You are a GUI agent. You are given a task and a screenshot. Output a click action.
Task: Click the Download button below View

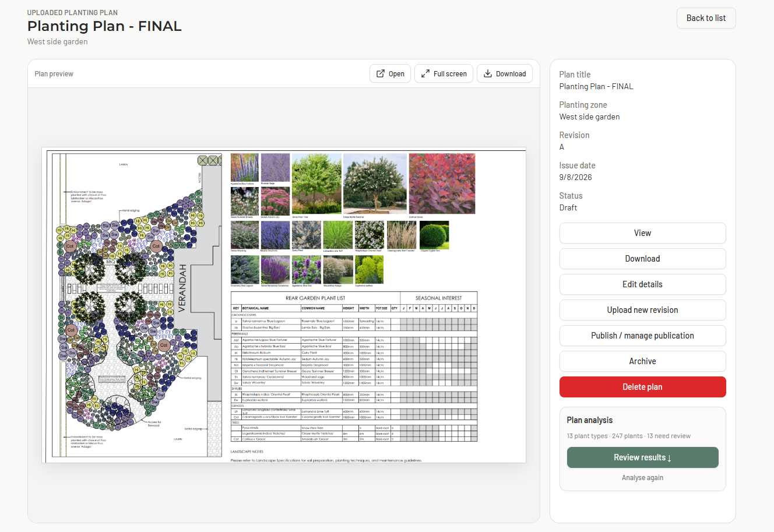[642, 259]
